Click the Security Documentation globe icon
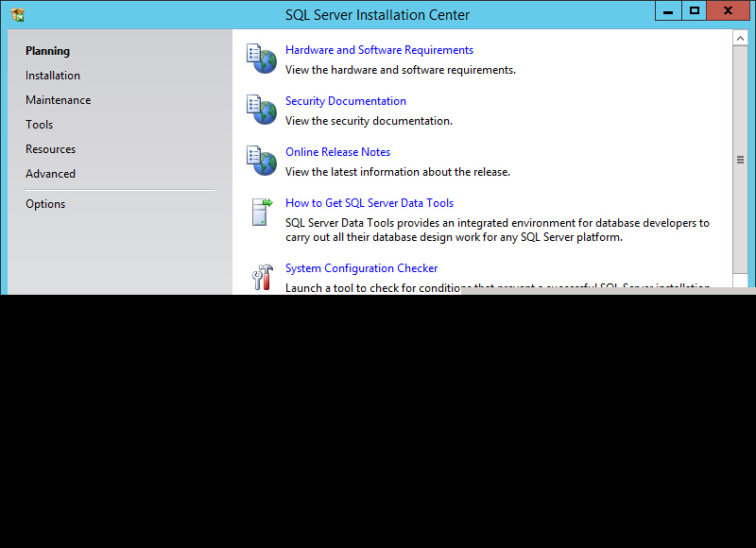 [x=262, y=110]
